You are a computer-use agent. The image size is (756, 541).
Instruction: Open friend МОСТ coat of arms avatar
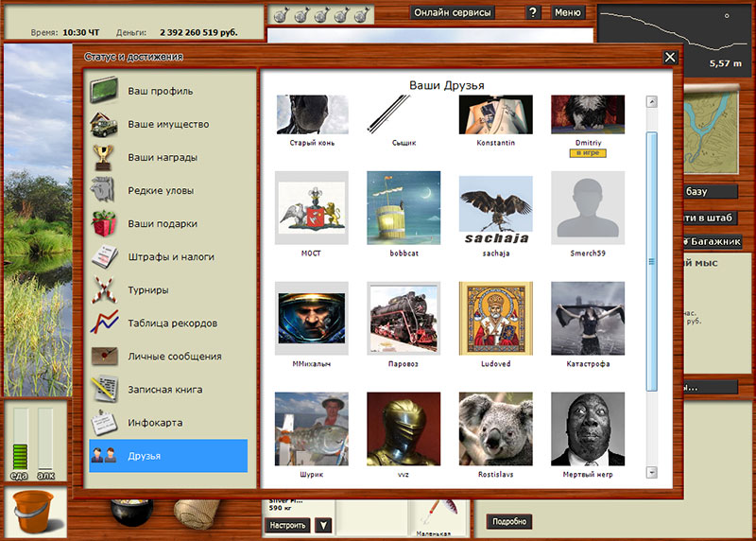312,207
